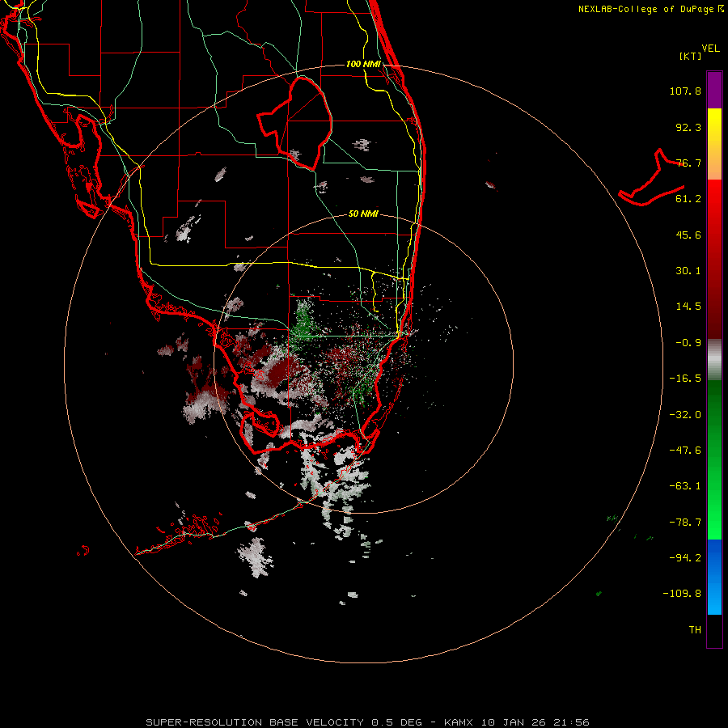The height and width of the screenshot is (728, 728).
Task: Click the 30.1 velocity scale value
Action: coord(688,271)
